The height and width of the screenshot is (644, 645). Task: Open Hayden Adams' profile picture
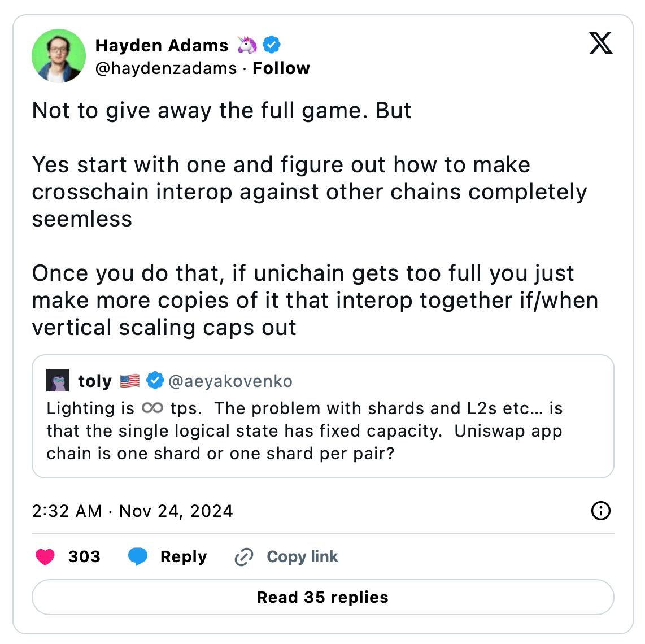tap(59, 56)
